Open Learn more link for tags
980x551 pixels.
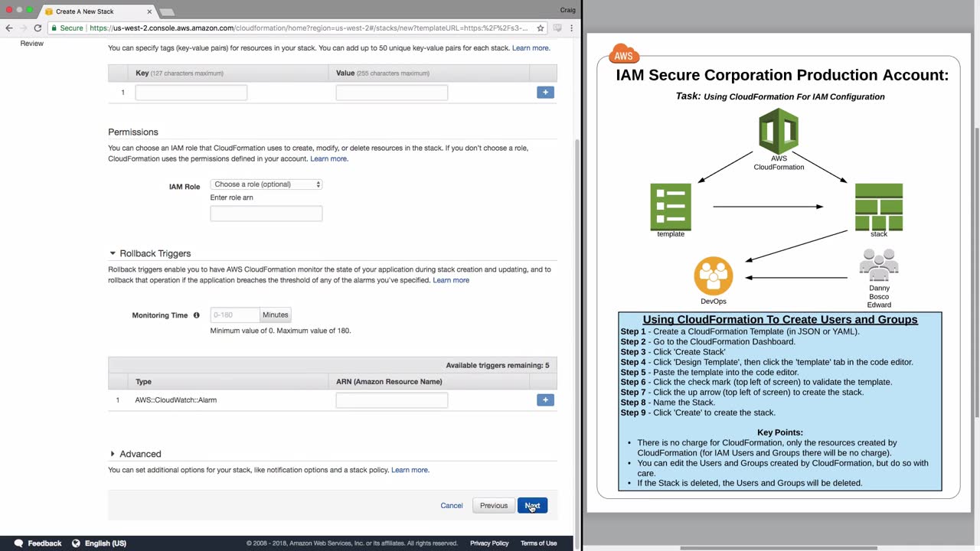coord(531,48)
